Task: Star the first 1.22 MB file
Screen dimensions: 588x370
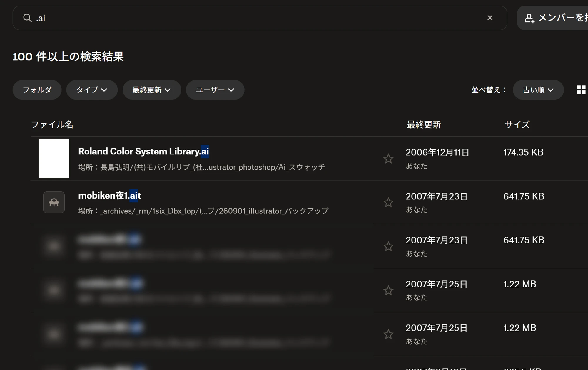Action: click(388, 290)
